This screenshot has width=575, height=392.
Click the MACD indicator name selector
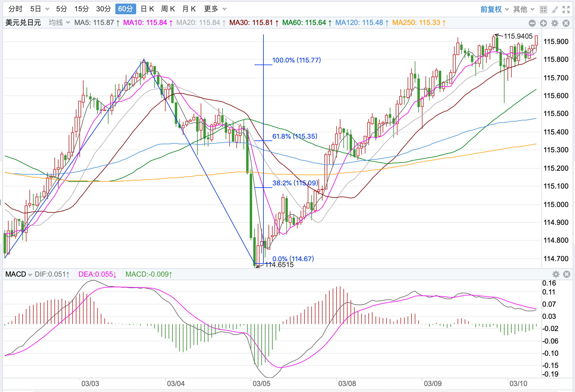(x=18, y=274)
